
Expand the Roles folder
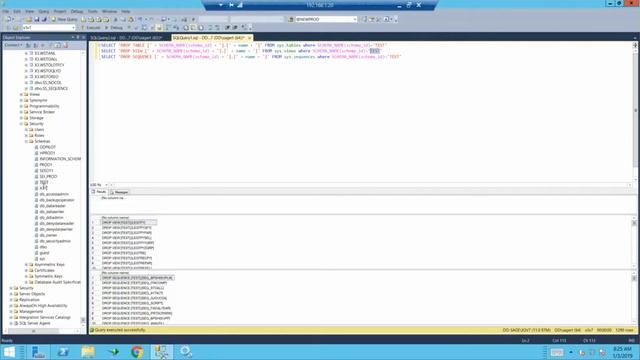click(27, 136)
